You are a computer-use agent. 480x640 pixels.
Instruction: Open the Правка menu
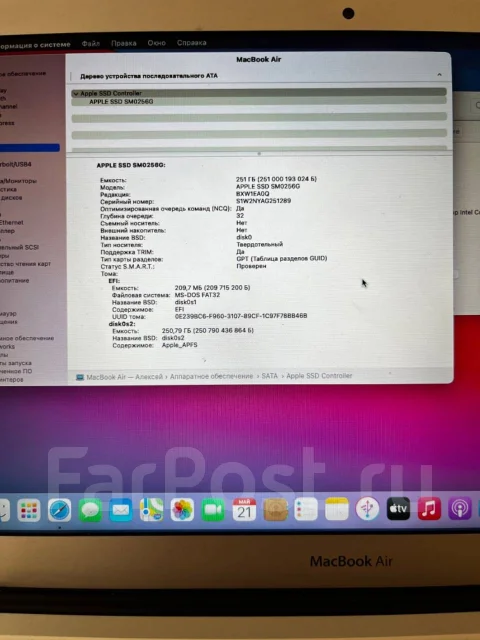pyautogui.click(x=124, y=43)
